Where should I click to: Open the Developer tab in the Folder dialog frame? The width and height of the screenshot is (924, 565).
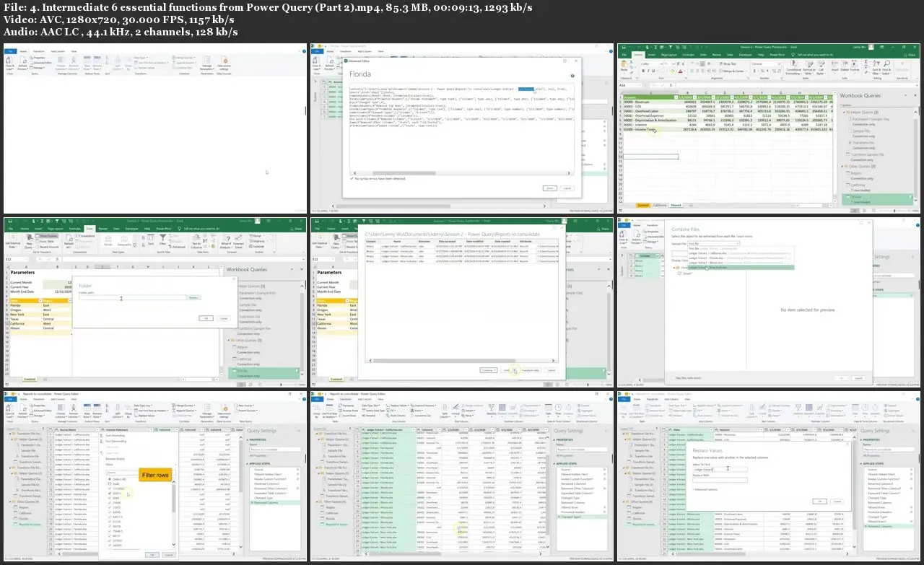[x=131, y=229]
